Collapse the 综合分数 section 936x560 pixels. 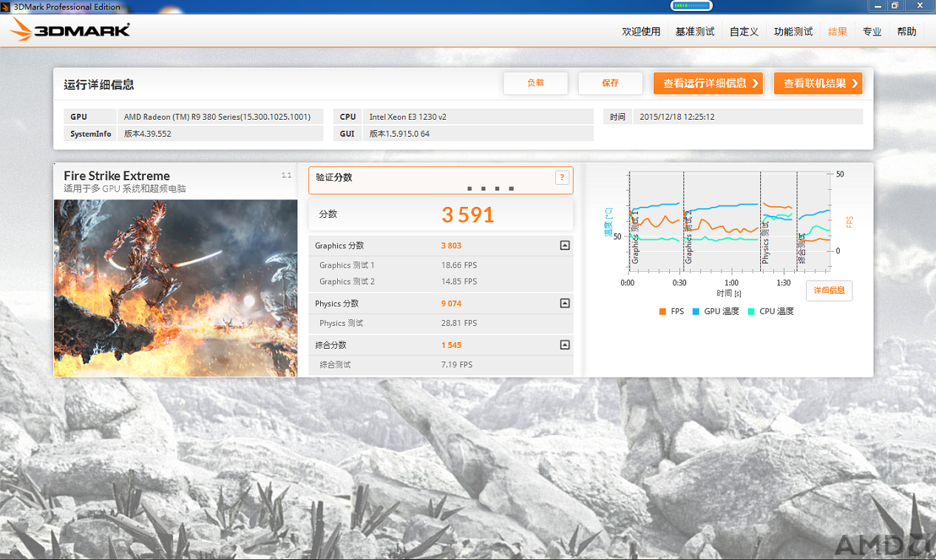(x=565, y=344)
